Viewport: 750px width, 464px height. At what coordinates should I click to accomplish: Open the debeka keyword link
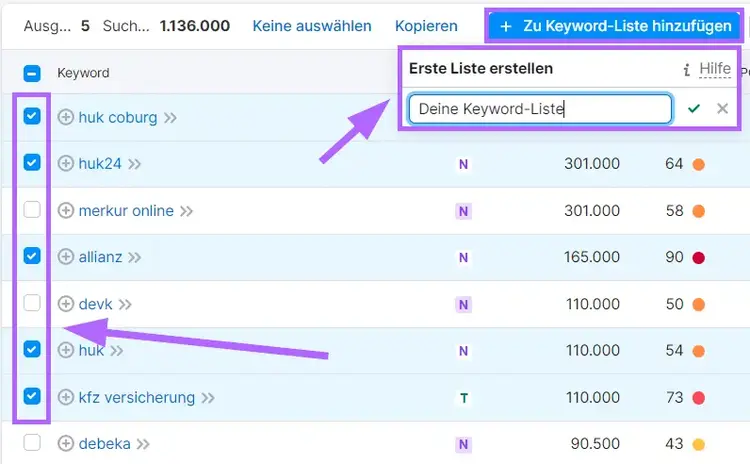(x=104, y=444)
